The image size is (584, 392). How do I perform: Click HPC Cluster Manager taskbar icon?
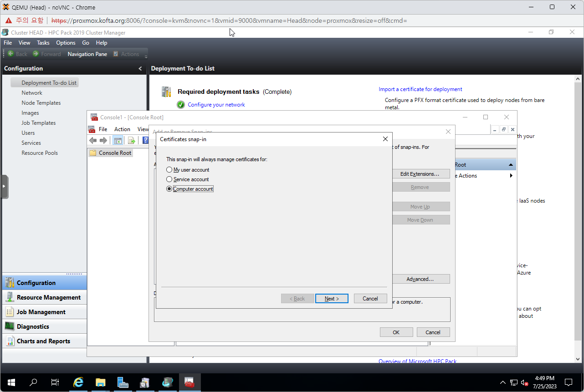168,382
